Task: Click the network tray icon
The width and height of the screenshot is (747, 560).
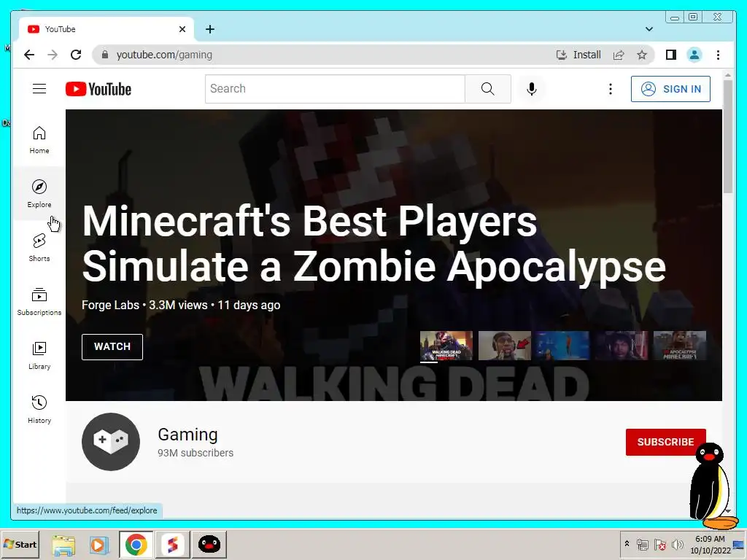Action: coord(643,544)
